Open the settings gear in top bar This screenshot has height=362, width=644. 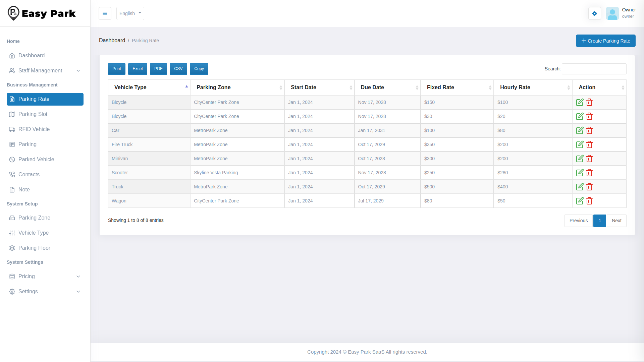tap(594, 13)
